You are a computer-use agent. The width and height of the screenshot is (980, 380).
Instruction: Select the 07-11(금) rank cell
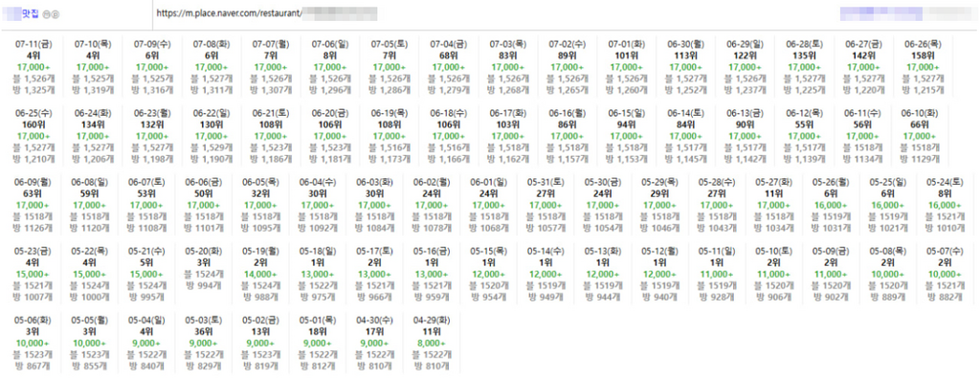pos(32,67)
